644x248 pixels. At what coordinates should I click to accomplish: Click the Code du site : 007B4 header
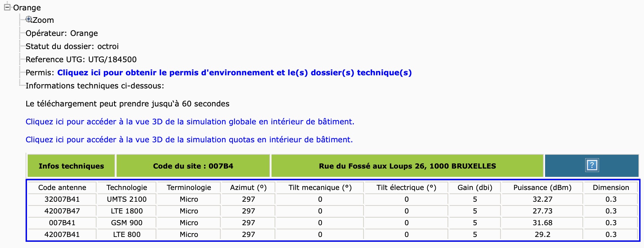193,166
